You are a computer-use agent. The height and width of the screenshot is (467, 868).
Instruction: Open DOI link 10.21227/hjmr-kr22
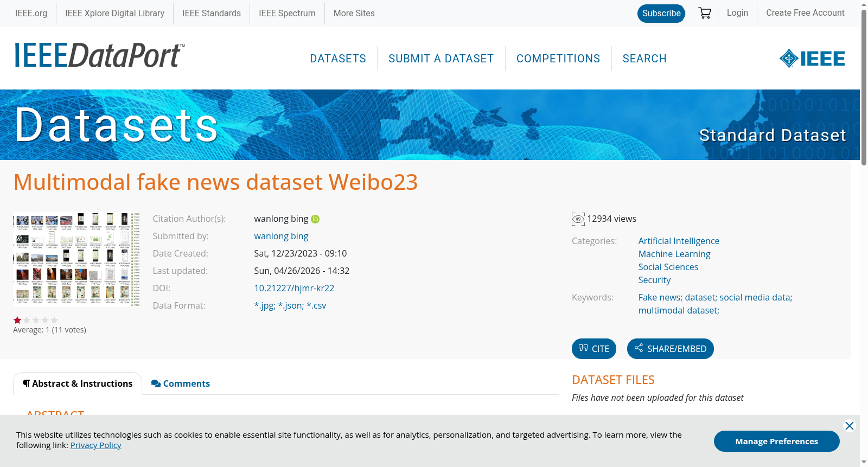[294, 289]
